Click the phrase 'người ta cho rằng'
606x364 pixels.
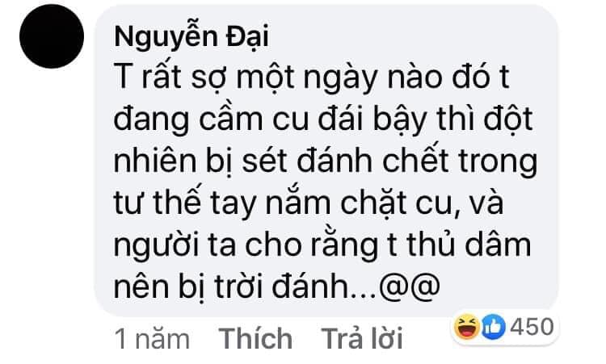pyautogui.click(x=246, y=245)
